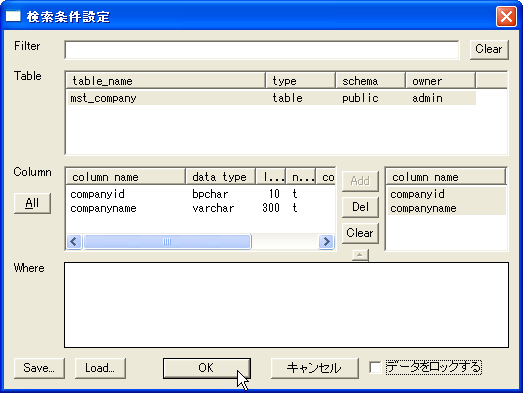This screenshot has height=393, width=523.
Task: Click the length value 300
Action: click(271, 208)
